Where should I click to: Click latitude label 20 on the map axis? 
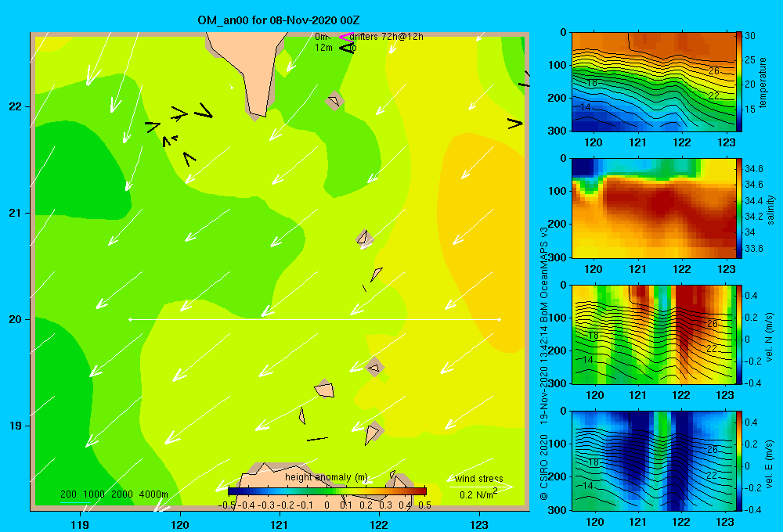point(16,319)
